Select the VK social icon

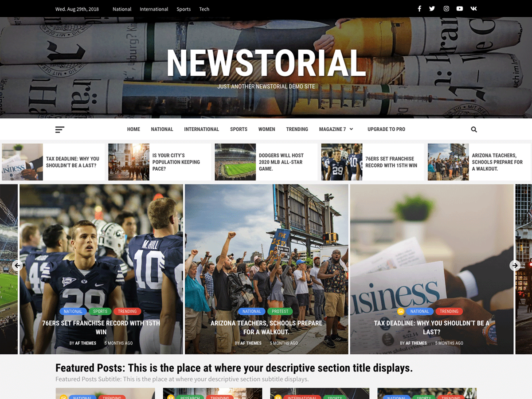pos(473,8)
